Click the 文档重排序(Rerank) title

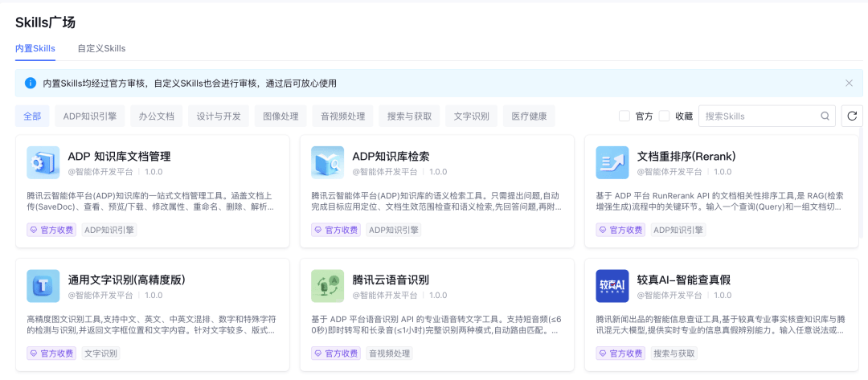(x=686, y=157)
